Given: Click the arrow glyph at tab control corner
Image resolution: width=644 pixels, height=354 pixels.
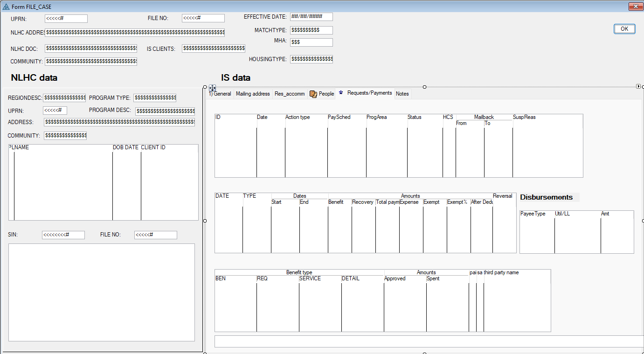Looking at the screenshot, I should (x=638, y=86).
